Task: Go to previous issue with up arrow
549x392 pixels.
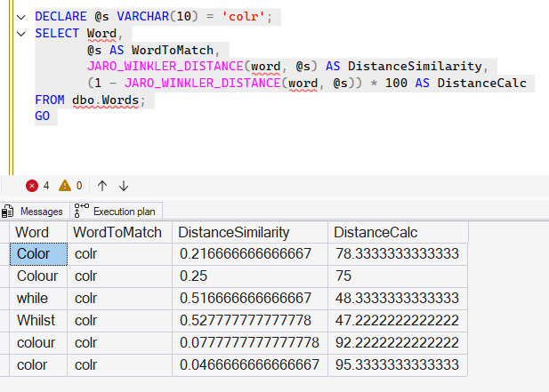Action: point(102,186)
